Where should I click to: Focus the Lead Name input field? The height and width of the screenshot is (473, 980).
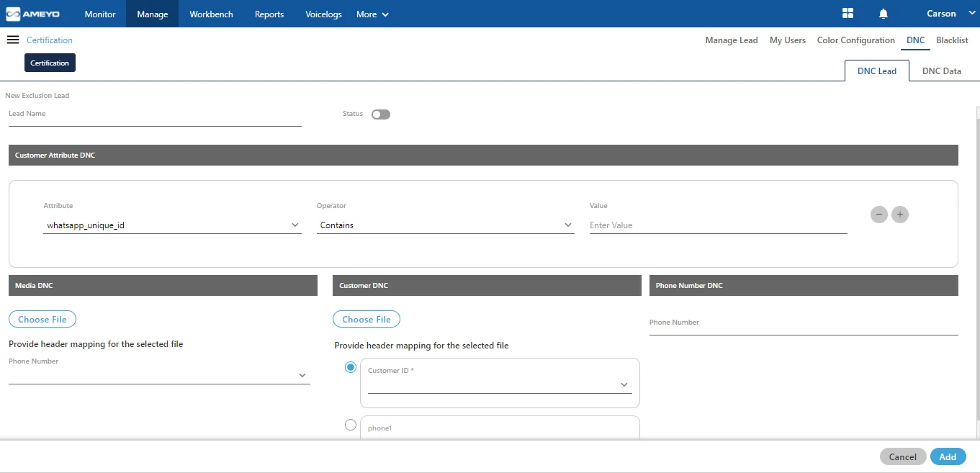[x=155, y=117]
